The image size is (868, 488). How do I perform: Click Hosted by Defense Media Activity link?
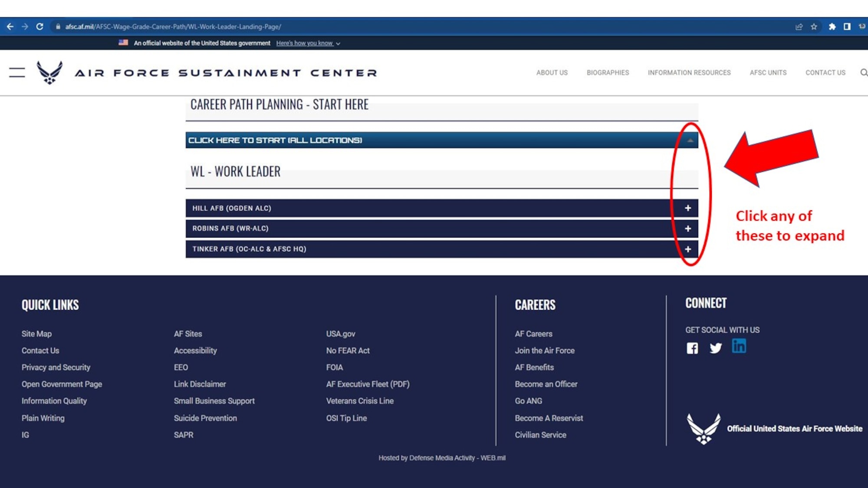(x=442, y=458)
